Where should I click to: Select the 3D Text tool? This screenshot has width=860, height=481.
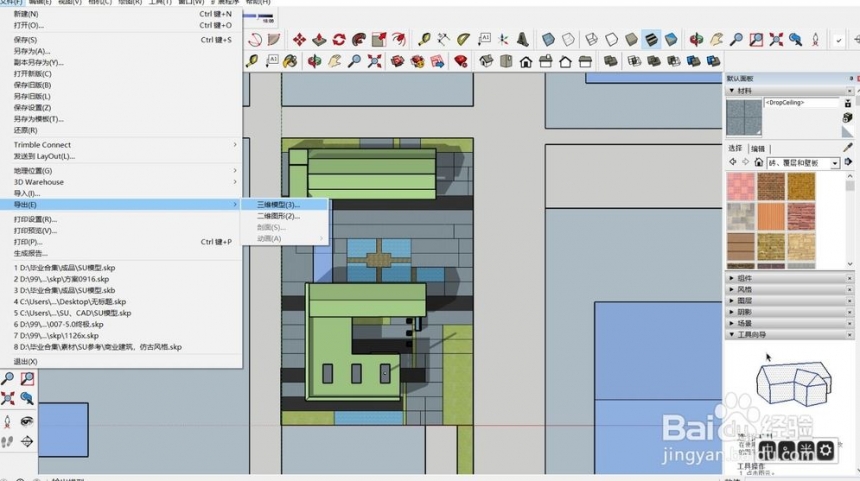point(523,39)
